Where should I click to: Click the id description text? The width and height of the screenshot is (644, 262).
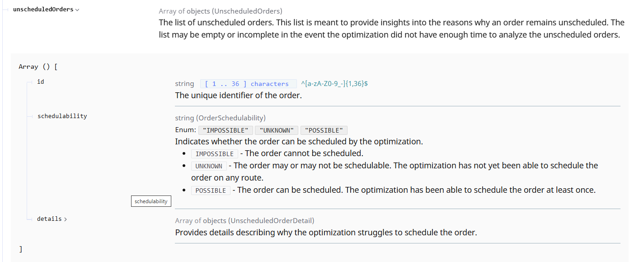coord(238,95)
